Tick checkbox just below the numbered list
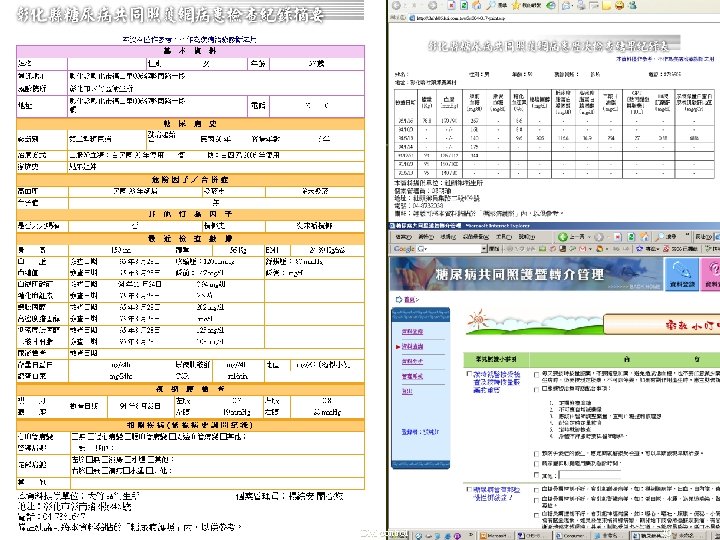The width and height of the screenshot is (720, 540). (536, 454)
